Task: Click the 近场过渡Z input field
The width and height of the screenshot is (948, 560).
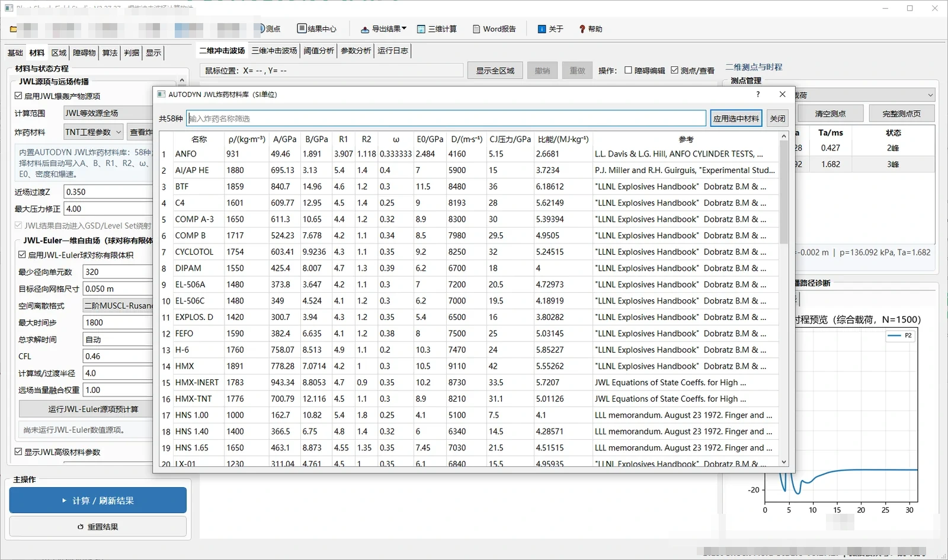Action: tap(108, 192)
